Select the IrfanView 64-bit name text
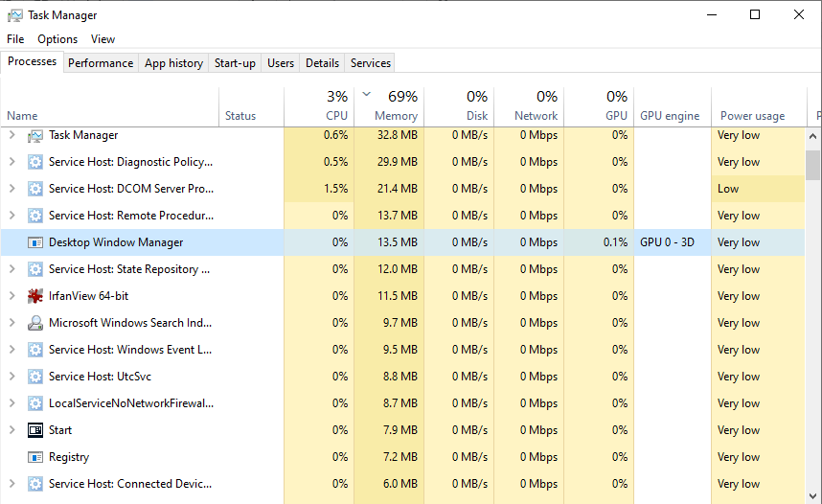 pos(88,296)
